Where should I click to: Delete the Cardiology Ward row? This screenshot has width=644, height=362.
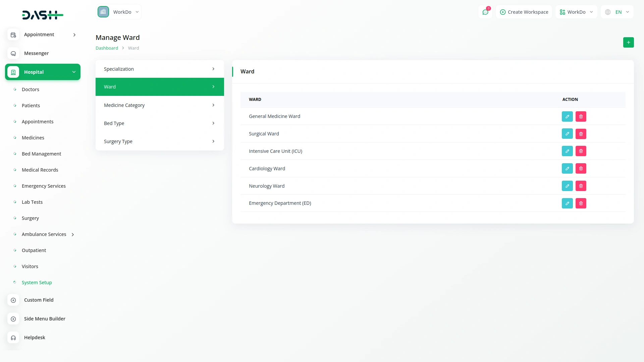click(x=581, y=169)
